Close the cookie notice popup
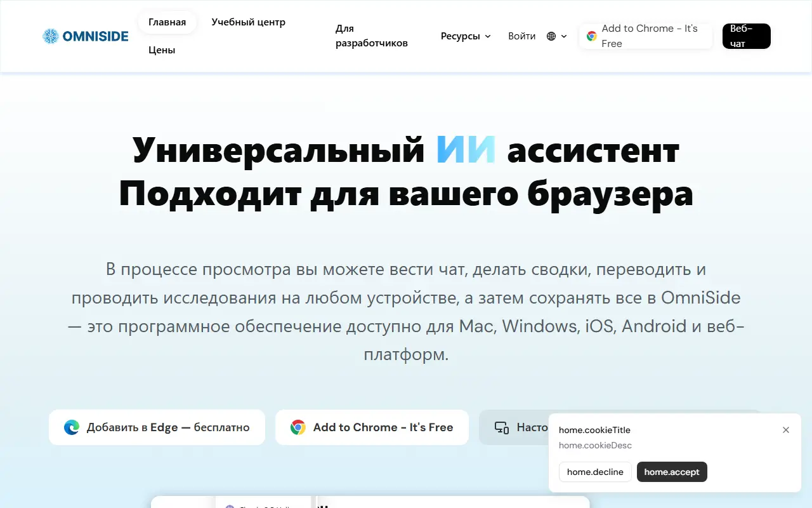 (x=786, y=430)
